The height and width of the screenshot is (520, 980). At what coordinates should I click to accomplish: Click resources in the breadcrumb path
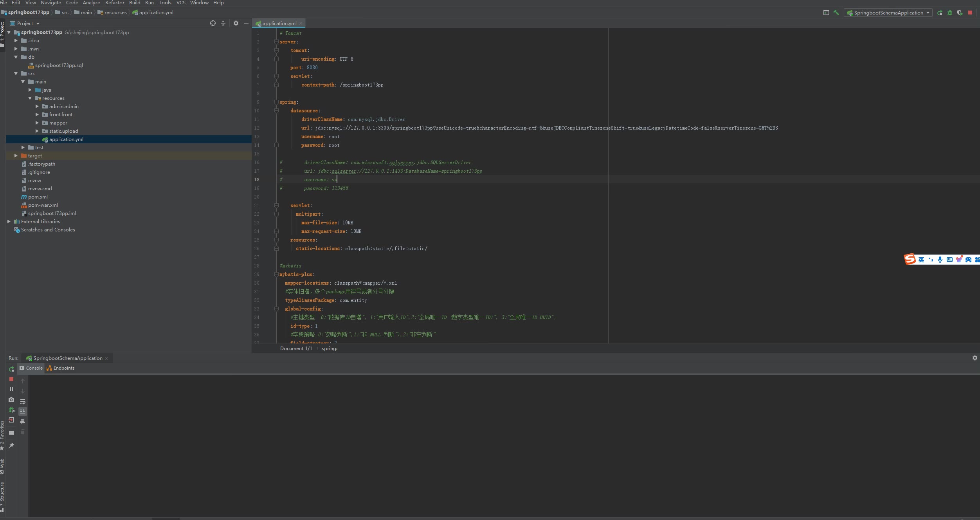tap(115, 13)
